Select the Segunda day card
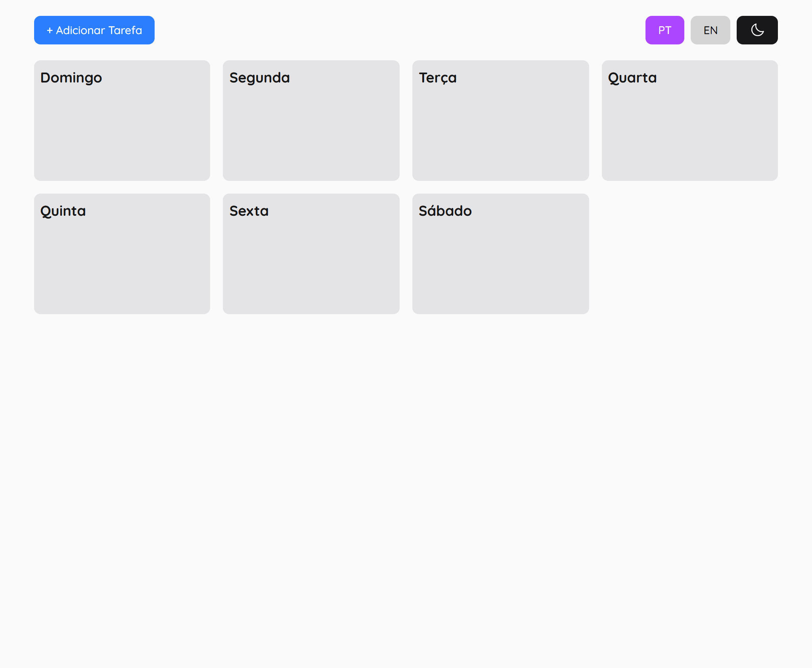Viewport: 812px width, 668px height. coord(311,121)
